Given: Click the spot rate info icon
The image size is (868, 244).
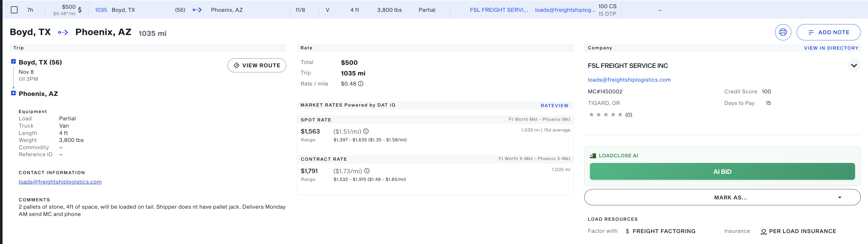Looking at the screenshot, I should (x=366, y=131).
